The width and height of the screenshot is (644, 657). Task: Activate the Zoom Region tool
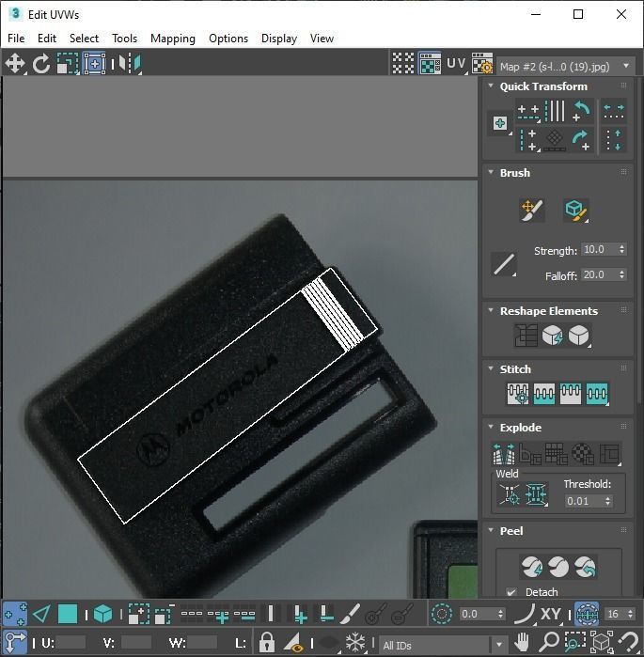(x=574, y=642)
